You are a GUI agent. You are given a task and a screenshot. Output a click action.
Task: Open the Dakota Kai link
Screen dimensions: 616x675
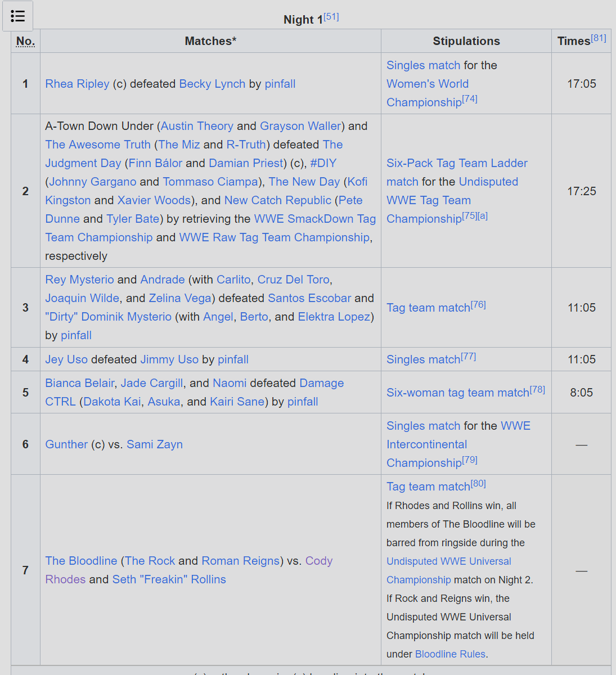[x=112, y=402]
